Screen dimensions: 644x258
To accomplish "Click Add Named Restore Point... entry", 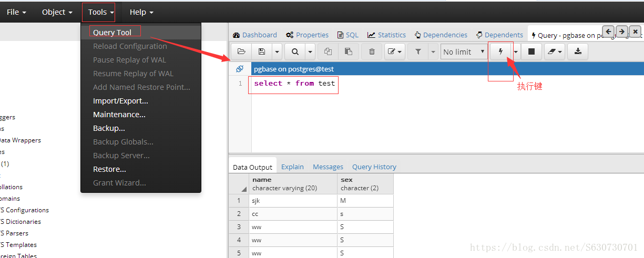I will pos(141,87).
